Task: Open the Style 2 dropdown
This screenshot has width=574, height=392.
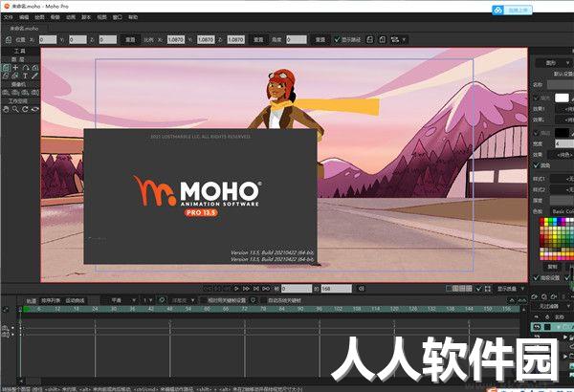Action: click(563, 189)
